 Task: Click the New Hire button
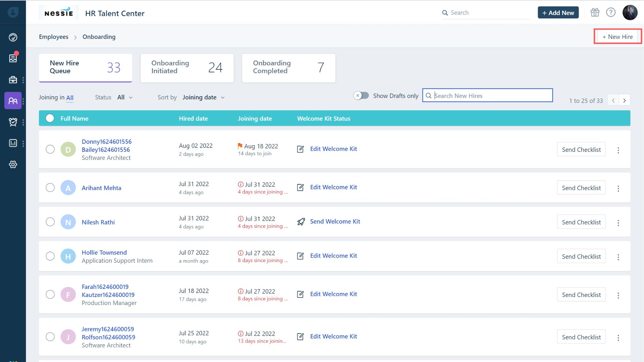[x=618, y=37]
